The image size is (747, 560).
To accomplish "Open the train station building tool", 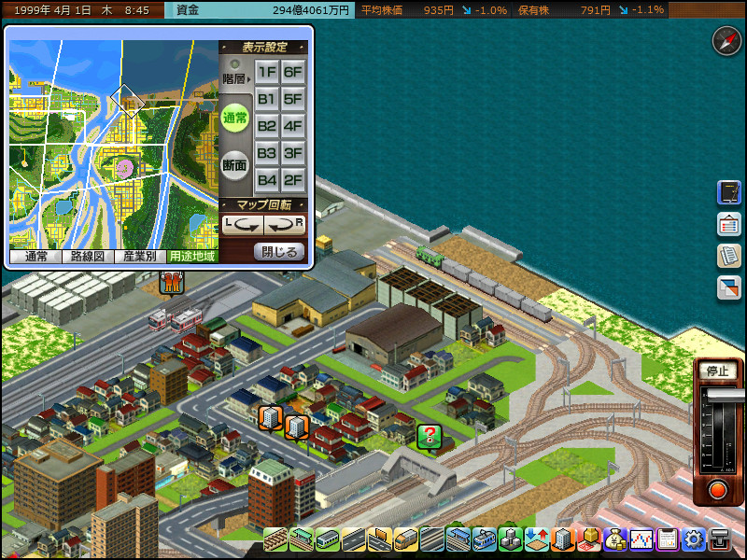I will [301, 539].
